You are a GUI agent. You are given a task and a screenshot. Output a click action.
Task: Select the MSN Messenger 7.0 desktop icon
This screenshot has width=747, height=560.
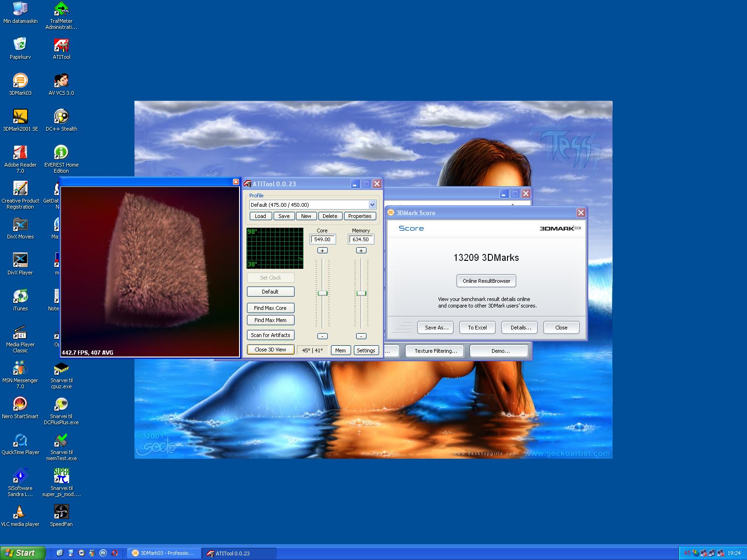click(20, 375)
